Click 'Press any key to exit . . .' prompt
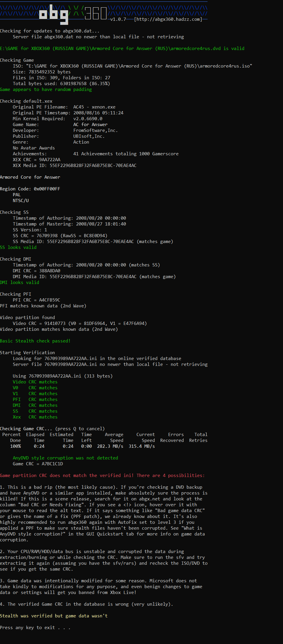This screenshot has width=283, height=644. [35, 628]
